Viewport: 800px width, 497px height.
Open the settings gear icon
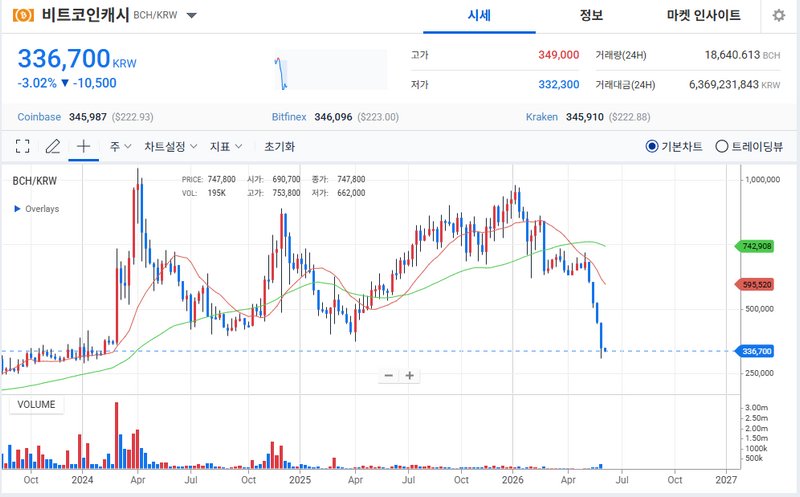[x=779, y=15]
